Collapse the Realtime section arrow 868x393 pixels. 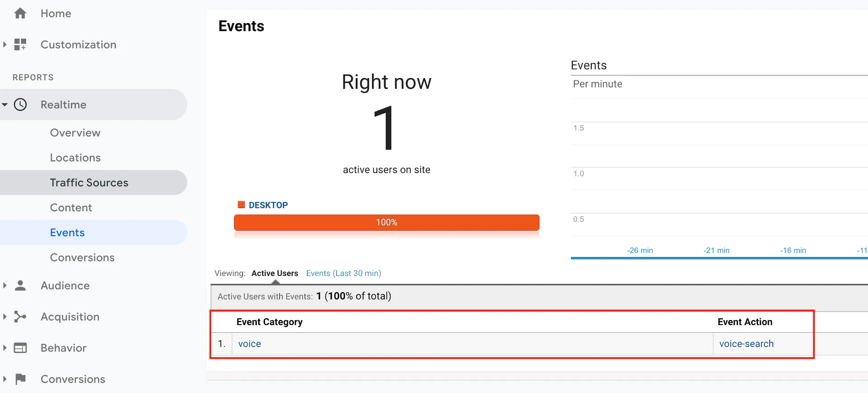(5, 104)
